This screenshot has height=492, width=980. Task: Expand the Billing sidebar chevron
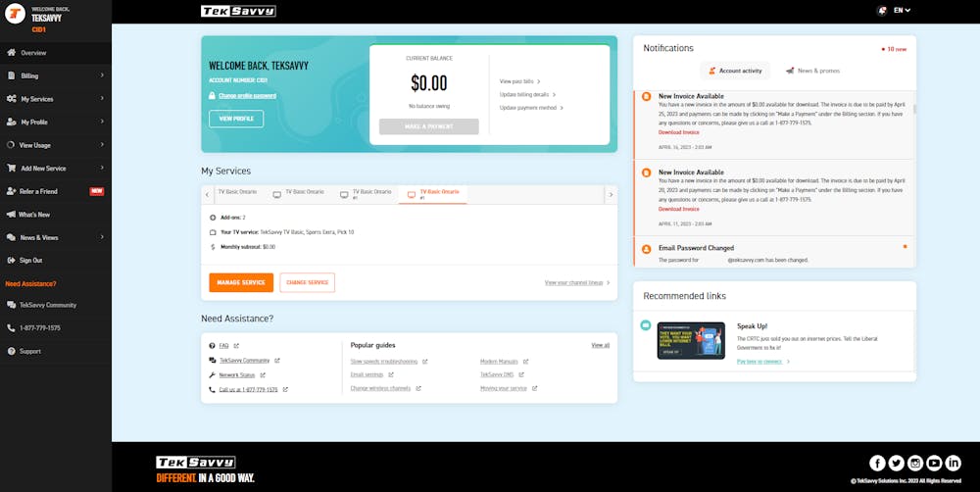coord(101,75)
